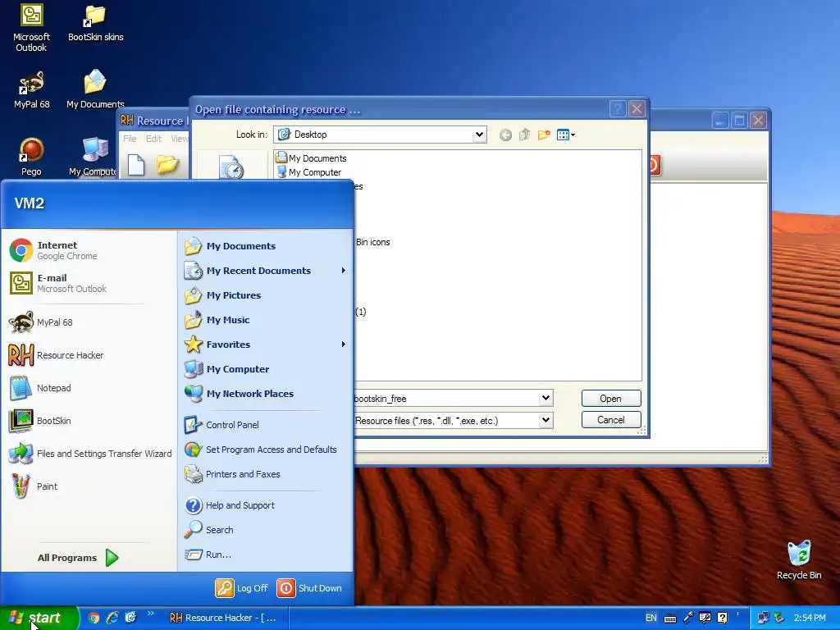Click the Open button in dialog

point(610,399)
